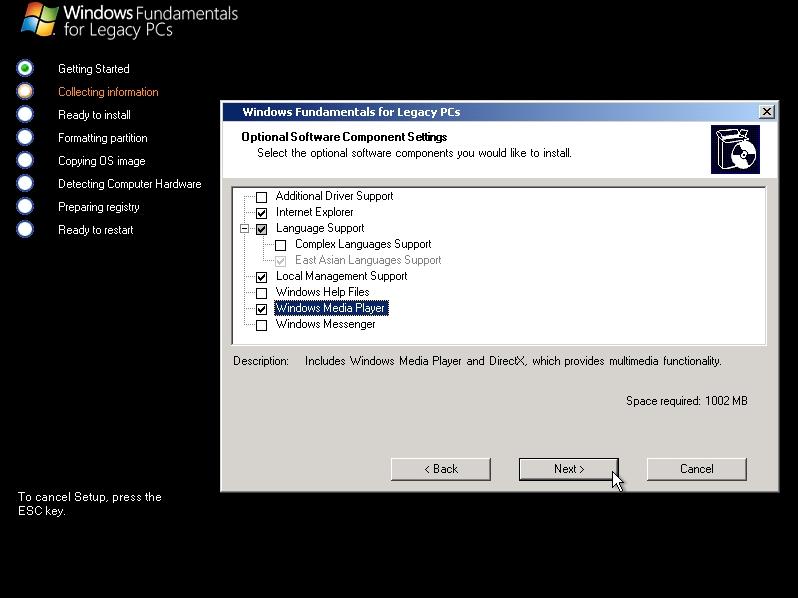Collapse the Language Support tree node
This screenshot has width=798, height=598.
(244, 229)
